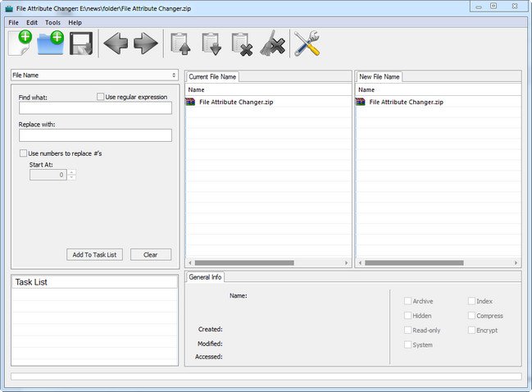
Task: Check the Compress attribute box
Action: [471, 316]
